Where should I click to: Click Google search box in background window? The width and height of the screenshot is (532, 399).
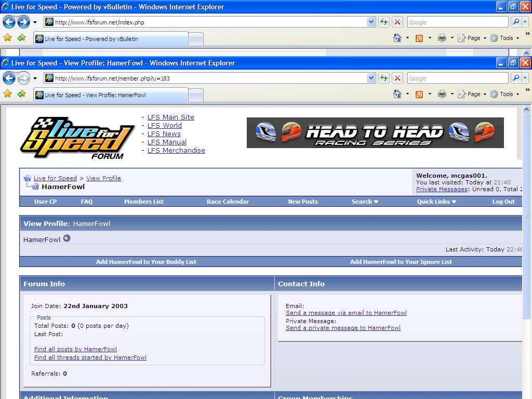(458, 22)
